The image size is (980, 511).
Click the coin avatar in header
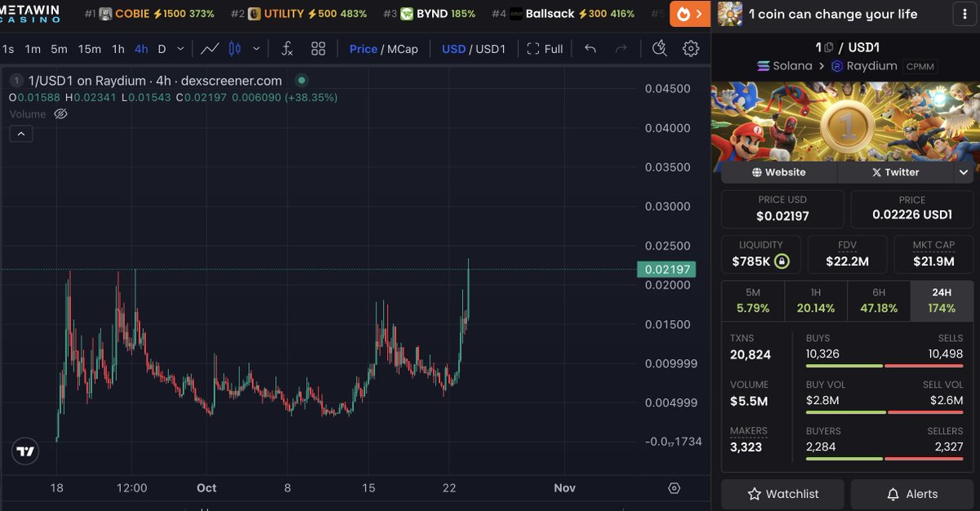[730, 14]
